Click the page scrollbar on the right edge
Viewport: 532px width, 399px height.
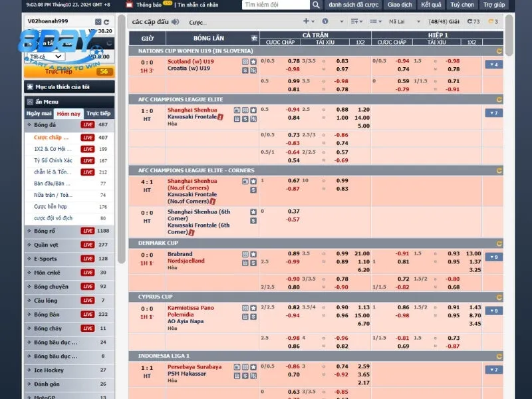coord(509,35)
